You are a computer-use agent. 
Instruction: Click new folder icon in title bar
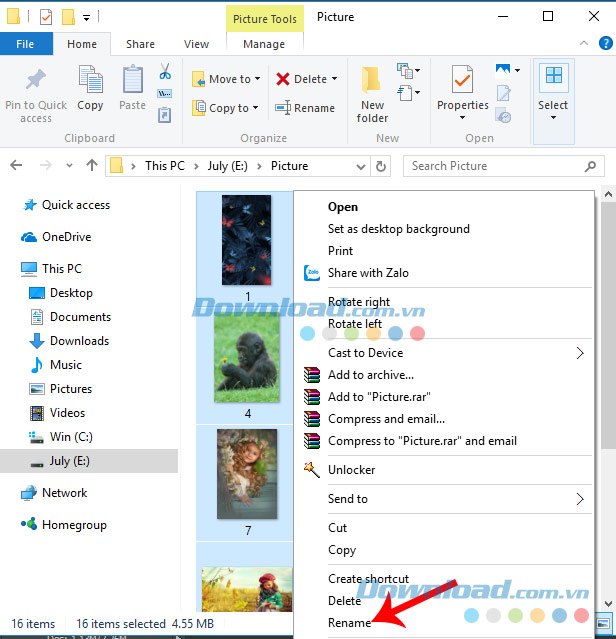(68, 17)
